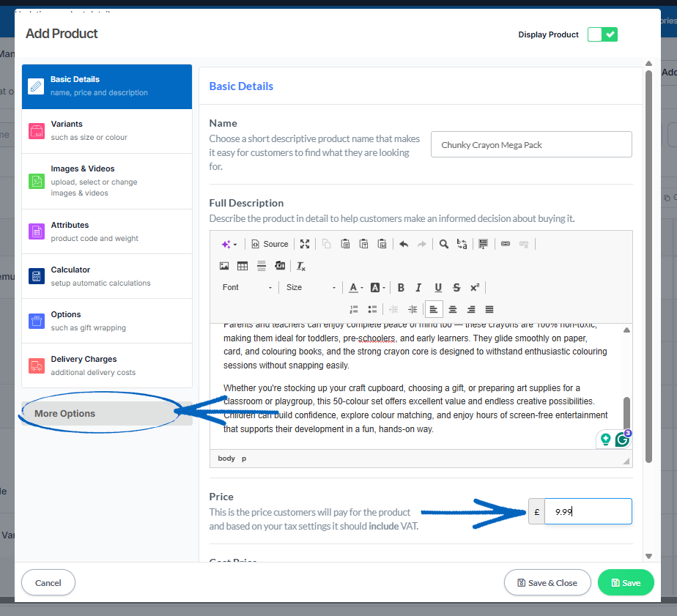Image resolution: width=677 pixels, height=616 pixels.
Task: Insert a bulleted list
Action: tap(372, 310)
